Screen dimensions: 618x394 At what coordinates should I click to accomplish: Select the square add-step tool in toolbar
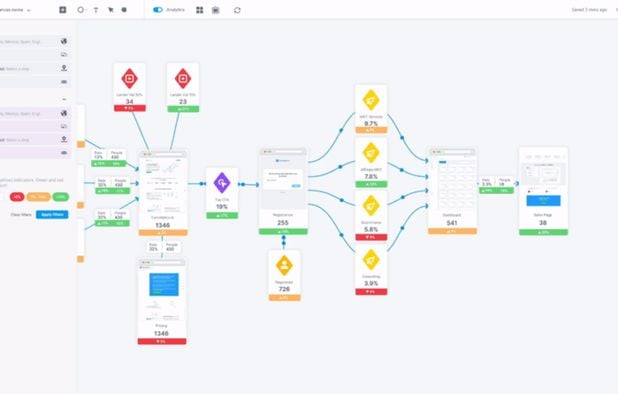[63, 10]
